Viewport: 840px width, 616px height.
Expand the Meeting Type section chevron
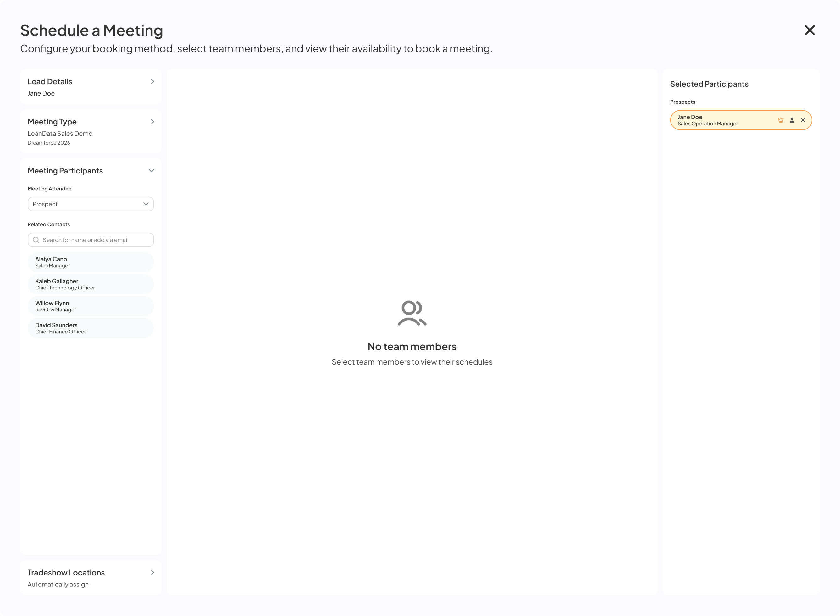pos(152,122)
